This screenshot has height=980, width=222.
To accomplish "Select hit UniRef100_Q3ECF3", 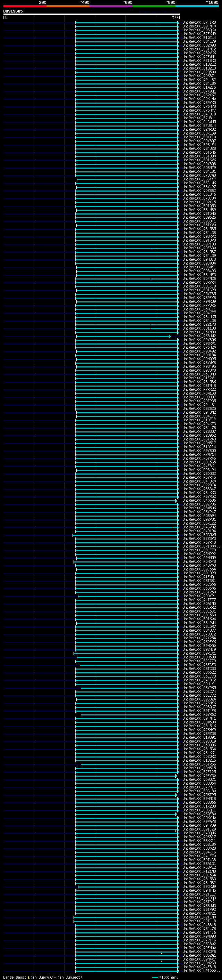I will tap(199, 665).
